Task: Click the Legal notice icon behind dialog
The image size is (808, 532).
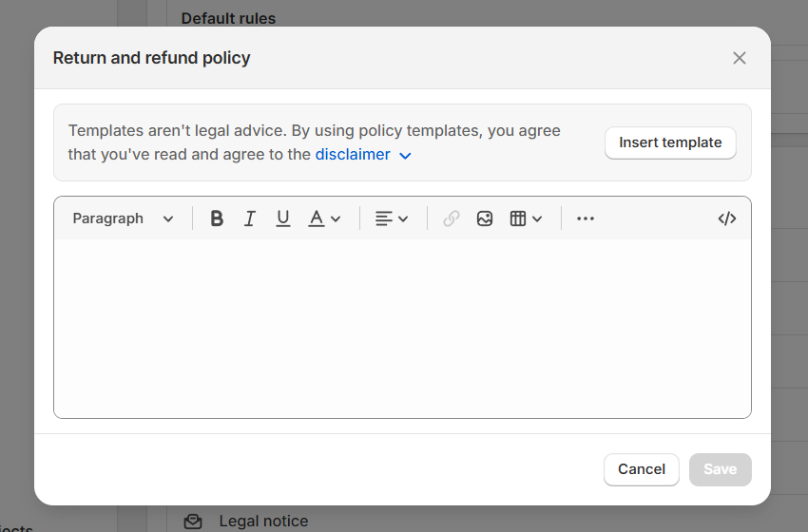Action: 193,522
